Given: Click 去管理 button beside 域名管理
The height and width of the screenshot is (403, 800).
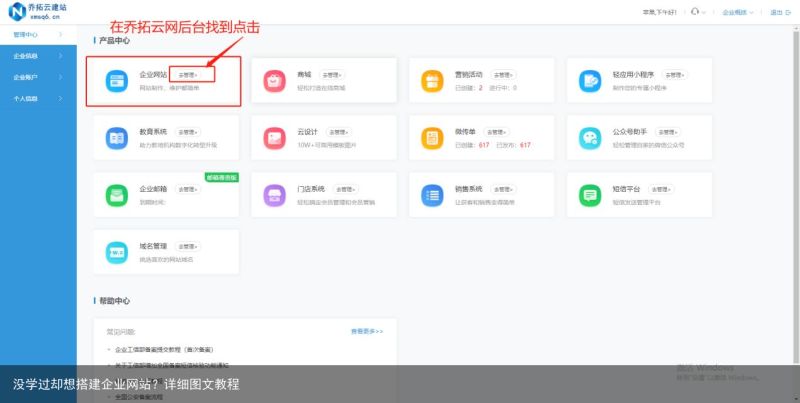Looking at the screenshot, I should 187,246.
